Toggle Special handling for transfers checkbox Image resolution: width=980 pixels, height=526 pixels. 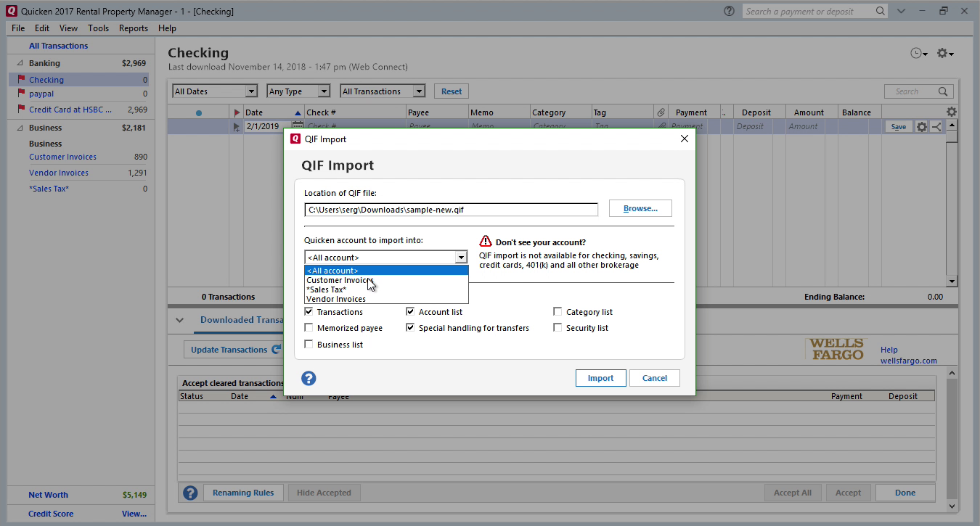[410, 328]
